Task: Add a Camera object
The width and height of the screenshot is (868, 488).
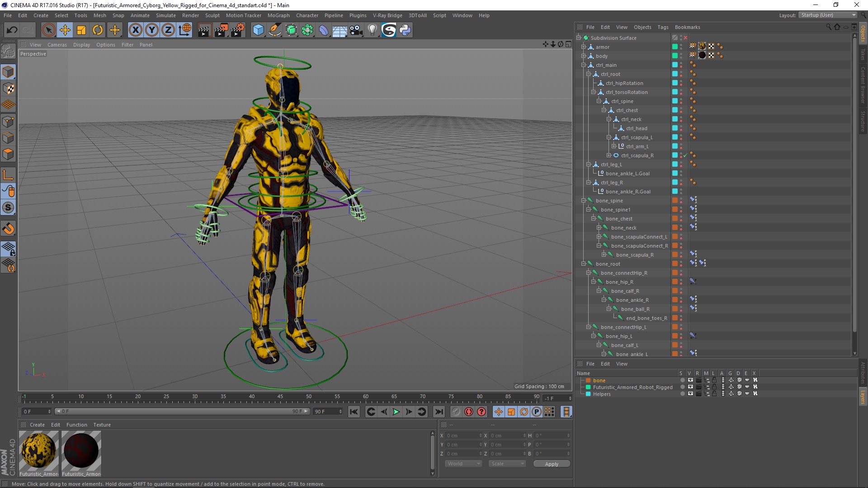Action: pyautogui.click(x=356, y=30)
